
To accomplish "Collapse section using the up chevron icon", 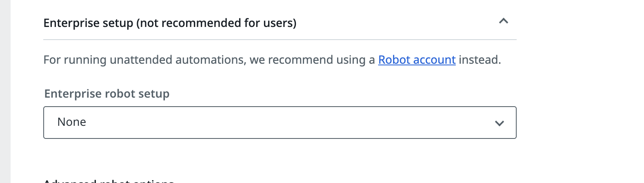I will pos(503,21).
